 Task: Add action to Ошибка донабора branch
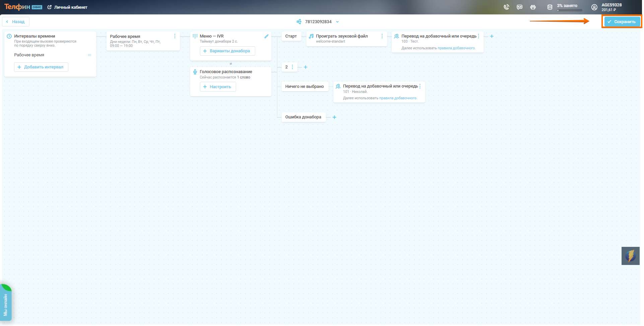coord(334,117)
